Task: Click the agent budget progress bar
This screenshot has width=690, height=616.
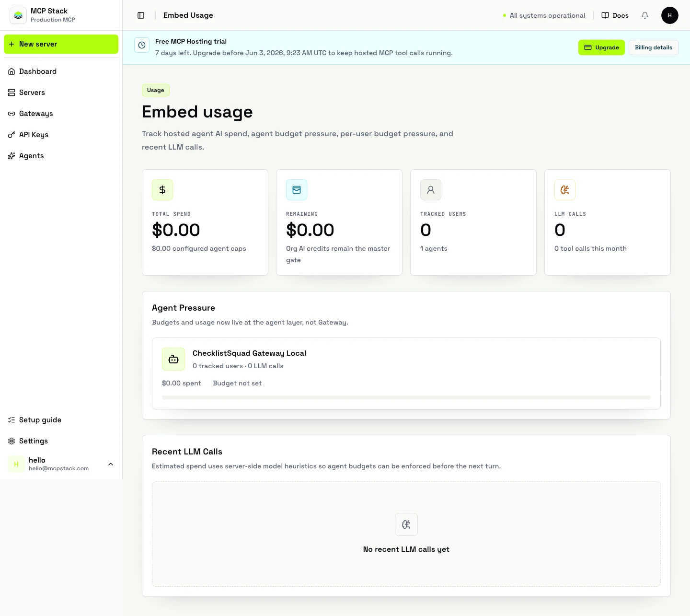Action: [406, 397]
